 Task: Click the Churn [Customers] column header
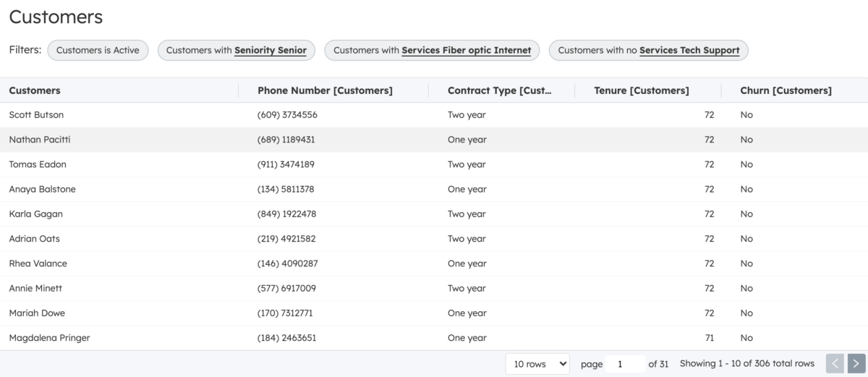coord(786,90)
